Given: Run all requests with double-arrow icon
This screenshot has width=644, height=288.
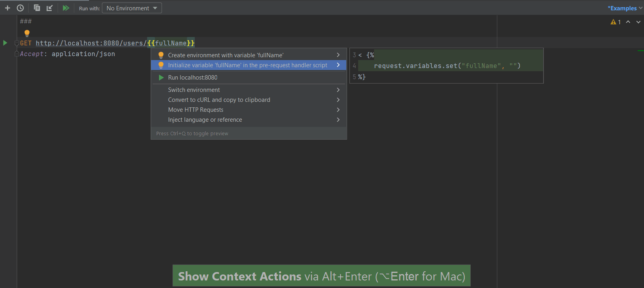Looking at the screenshot, I should (x=66, y=8).
